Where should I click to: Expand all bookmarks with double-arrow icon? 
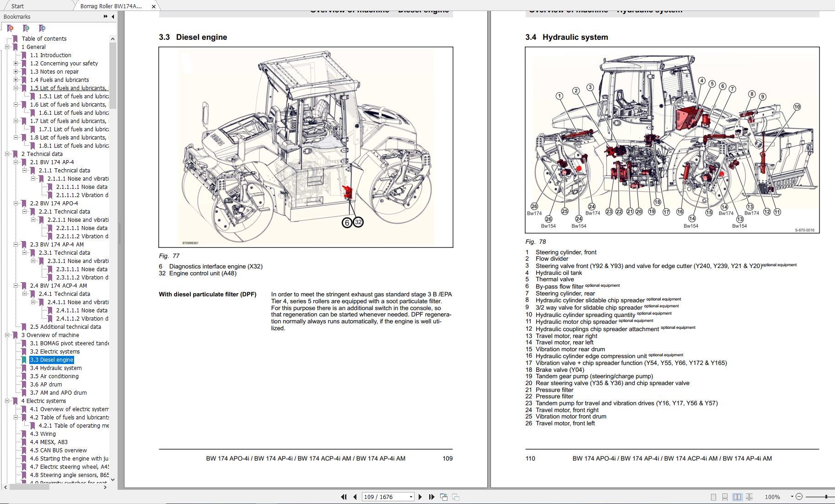click(x=105, y=16)
